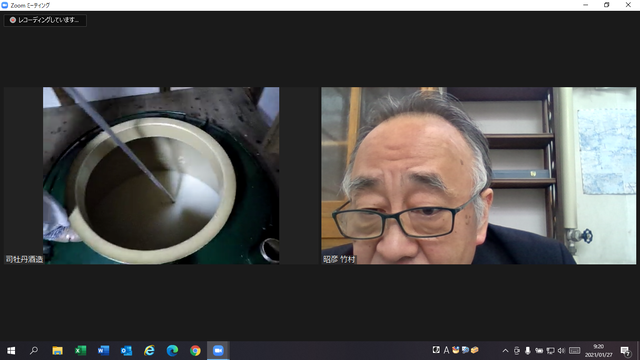Click the battery status tray icon
Image resolution: width=640 pixels, height=360 pixels.
point(539,351)
